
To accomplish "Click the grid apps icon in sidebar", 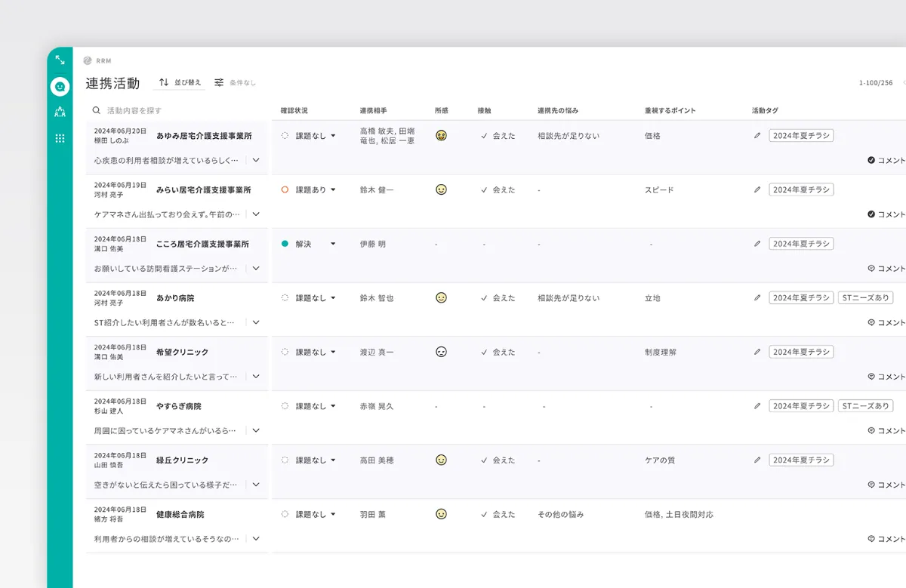I will coord(59,138).
